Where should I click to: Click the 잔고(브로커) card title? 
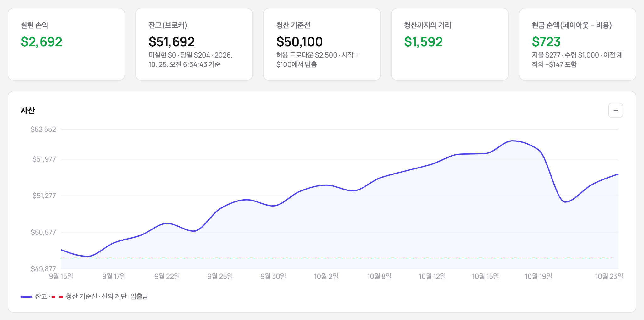pyautogui.click(x=168, y=25)
